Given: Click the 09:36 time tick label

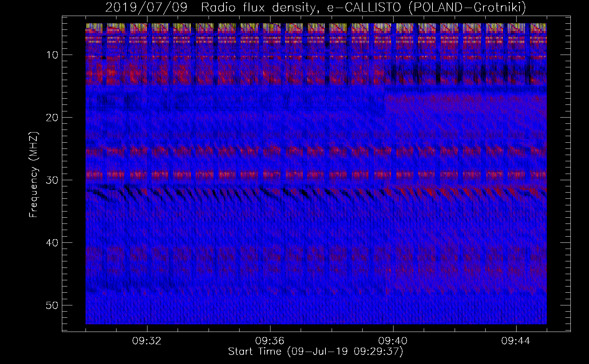Looking at the screenshot, I should 270,341.
